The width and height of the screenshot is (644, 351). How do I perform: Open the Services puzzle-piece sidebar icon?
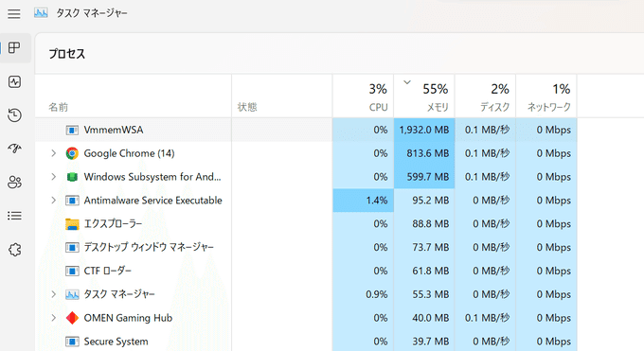[14, 250]
